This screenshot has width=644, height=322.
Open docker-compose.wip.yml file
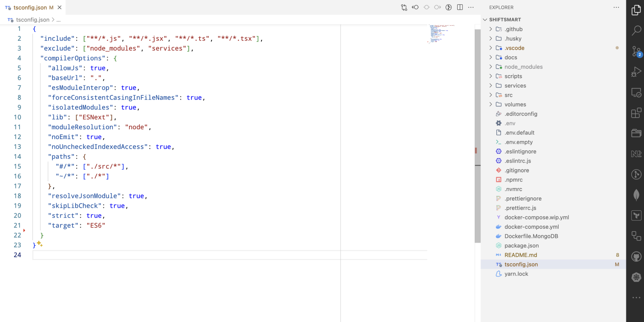[553, 218]
